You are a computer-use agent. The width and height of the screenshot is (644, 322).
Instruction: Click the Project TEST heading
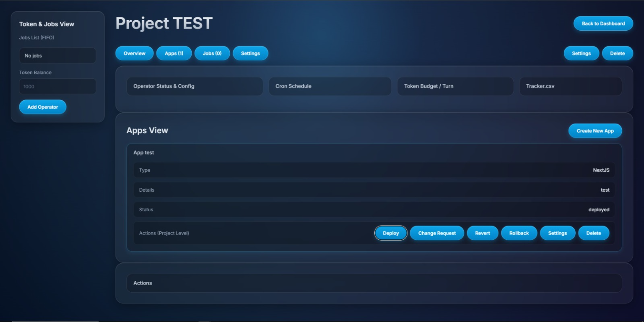(164, 23)
